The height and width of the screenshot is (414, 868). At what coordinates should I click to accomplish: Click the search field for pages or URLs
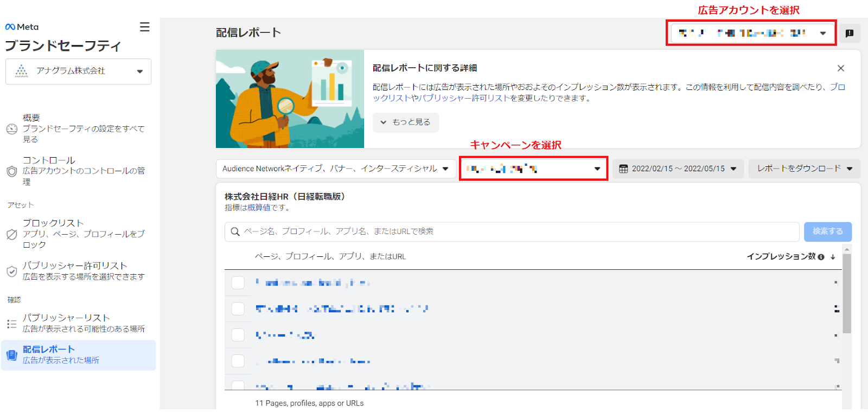click(512, 231)
